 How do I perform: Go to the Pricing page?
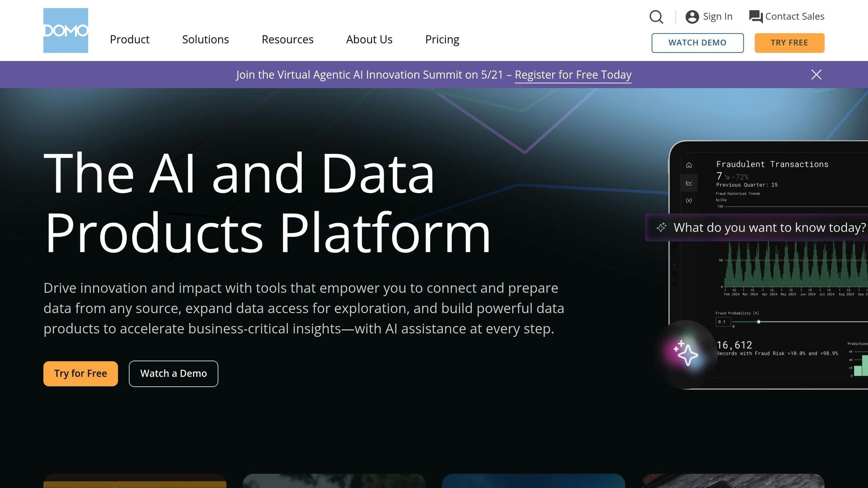(442, 39)
